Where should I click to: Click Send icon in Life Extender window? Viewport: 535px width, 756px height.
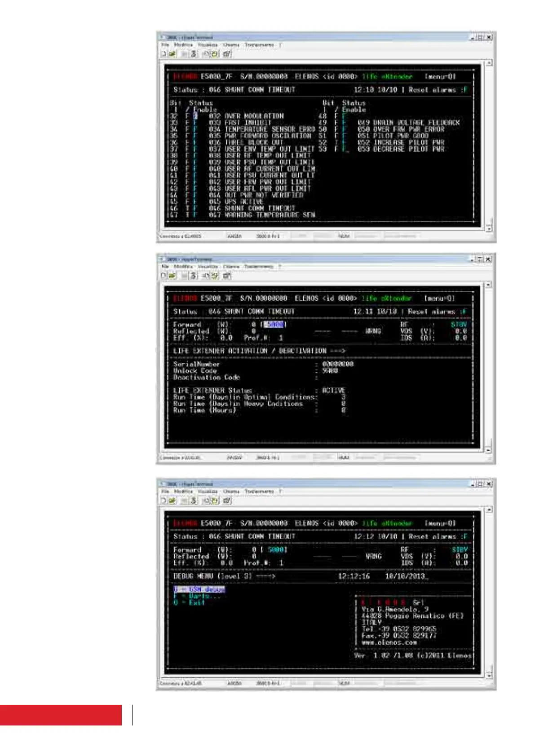coord(206,276)
